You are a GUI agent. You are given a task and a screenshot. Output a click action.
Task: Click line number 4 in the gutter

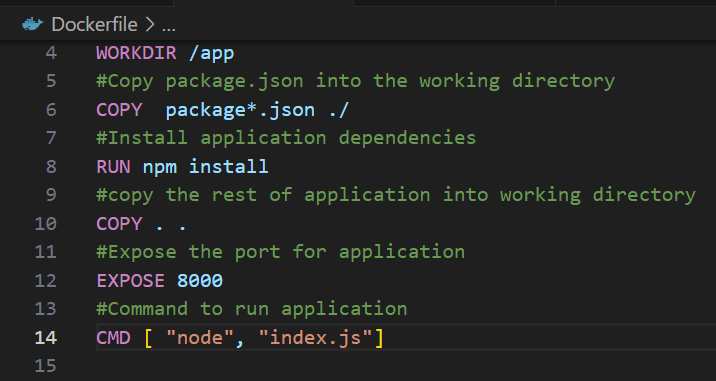point(51,53)
